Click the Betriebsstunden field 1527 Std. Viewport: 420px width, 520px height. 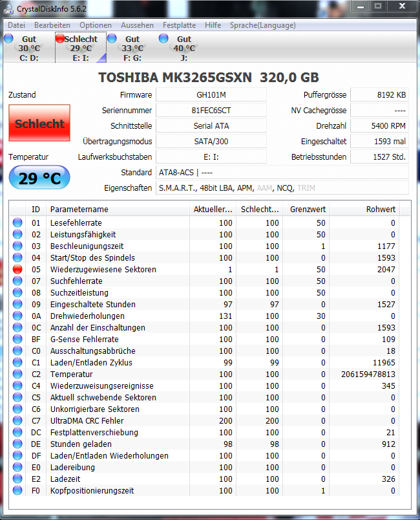[379, 157]
